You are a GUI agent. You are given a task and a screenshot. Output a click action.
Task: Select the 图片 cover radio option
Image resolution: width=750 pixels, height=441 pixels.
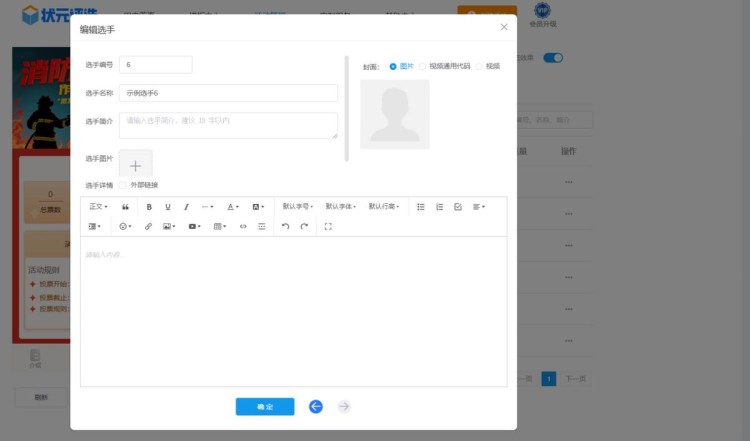pos(393,66)
